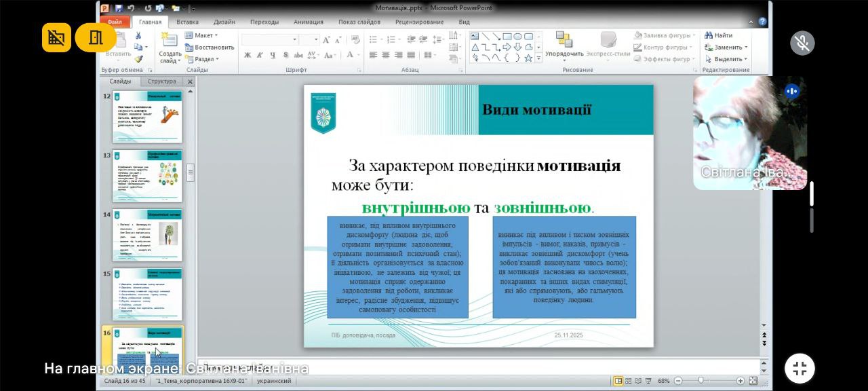This screenshot has height=391, width=868.
Task: Open the Макет layout dropdown
Action: (203, 35)
